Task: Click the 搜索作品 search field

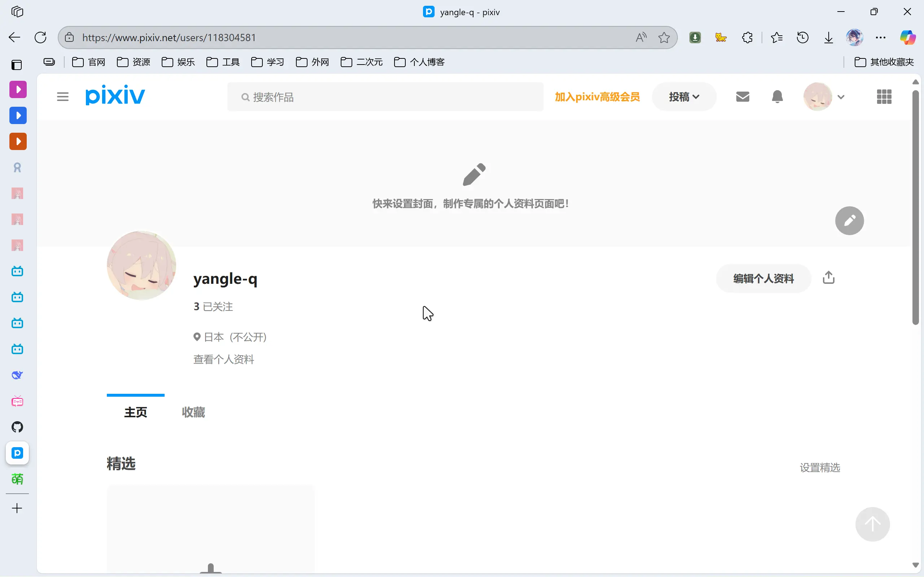Action: click(385, 97)
